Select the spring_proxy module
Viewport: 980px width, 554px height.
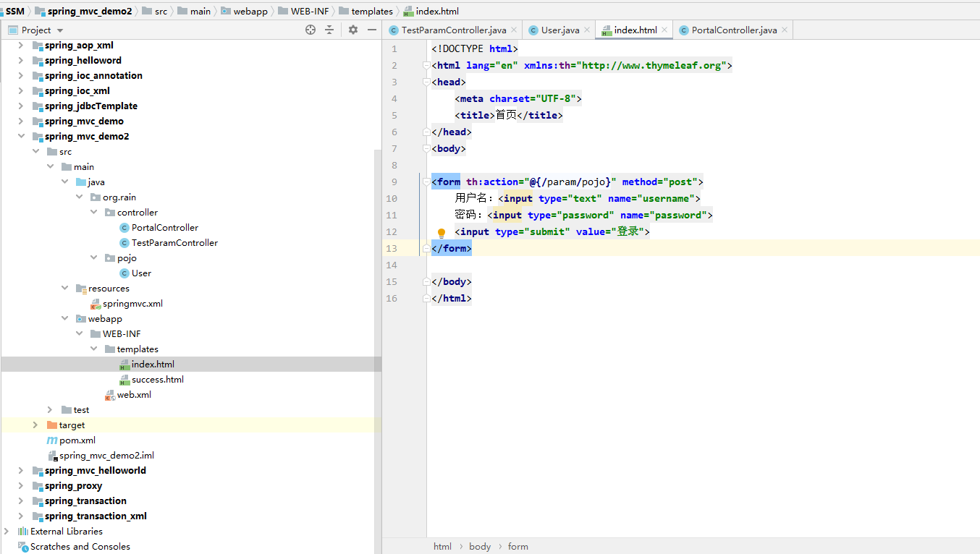tap(73, 486)
